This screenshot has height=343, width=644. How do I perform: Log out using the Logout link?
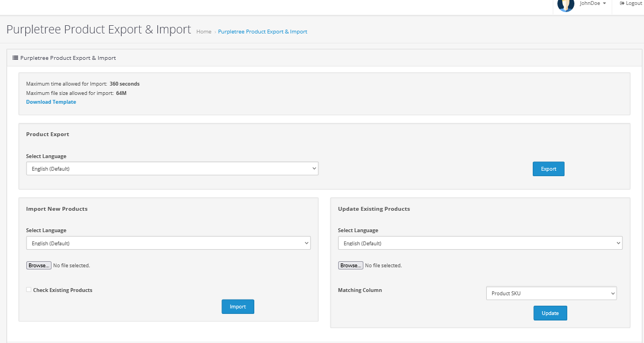tap(631, 3)
